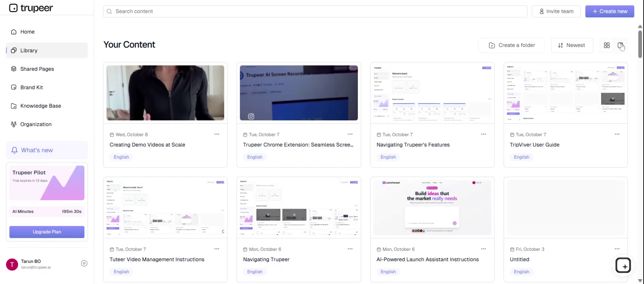
Task: Open options for TripViver User Guide
Action: tap(617, 134)
